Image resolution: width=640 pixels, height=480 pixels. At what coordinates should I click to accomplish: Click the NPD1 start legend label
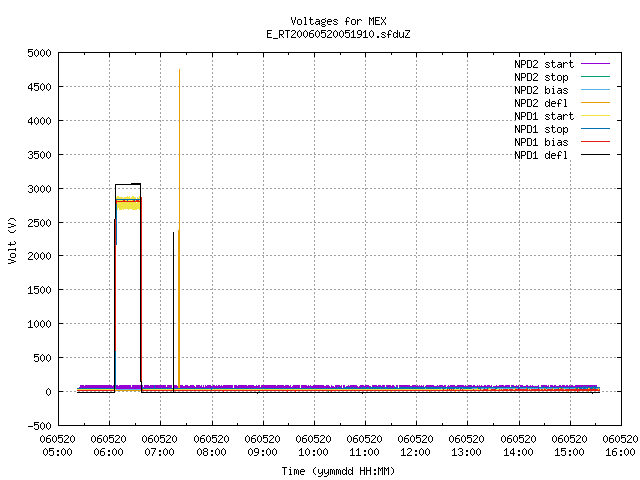pyautogui.click(x=544, y=116)
